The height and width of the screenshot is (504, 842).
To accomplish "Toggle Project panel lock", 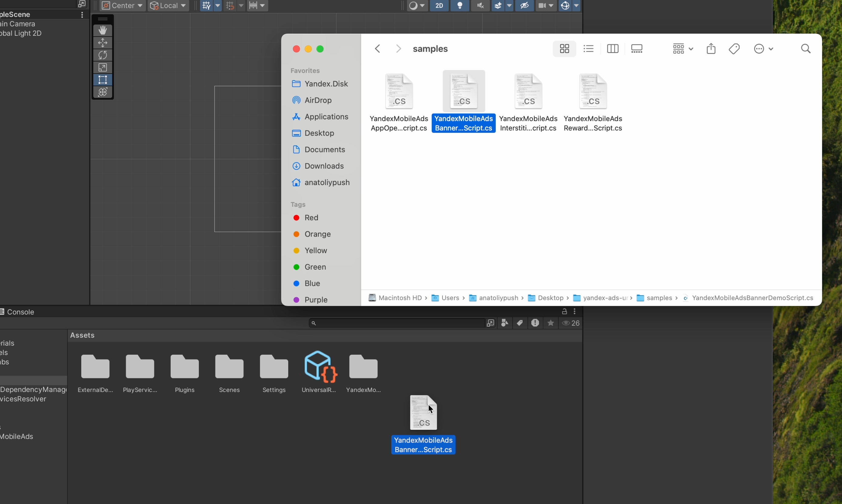I will click(x=564, y=311).
